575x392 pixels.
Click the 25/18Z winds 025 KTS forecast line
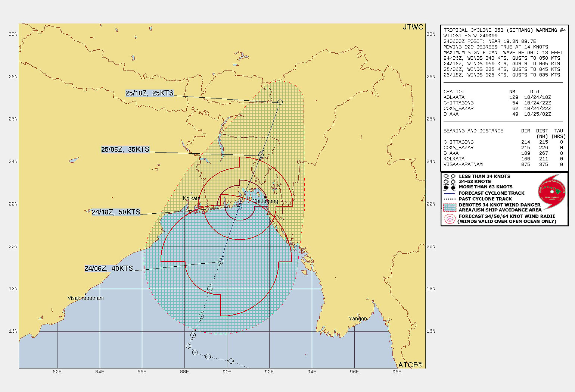click(x=502, y=75)
